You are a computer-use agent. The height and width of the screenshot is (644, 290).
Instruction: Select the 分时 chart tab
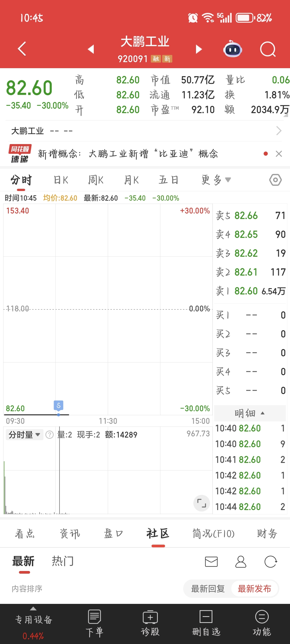point(21,180)
